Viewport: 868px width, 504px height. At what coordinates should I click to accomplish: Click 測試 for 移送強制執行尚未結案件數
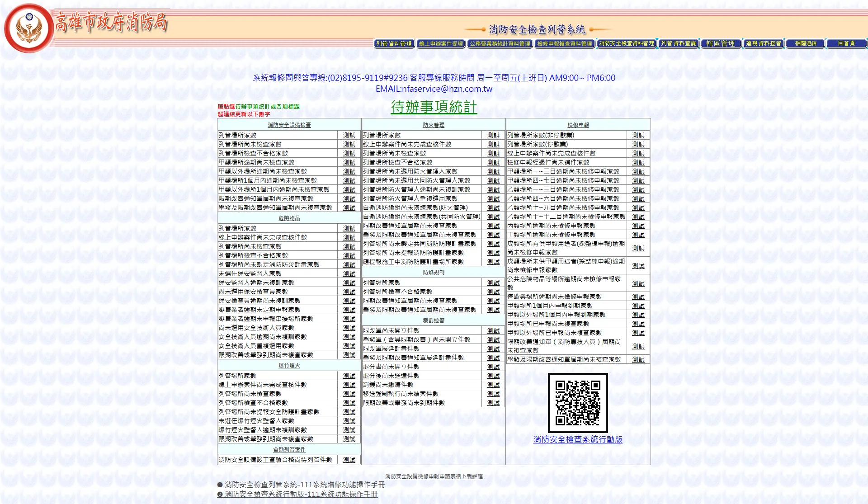tap(493, 394)
